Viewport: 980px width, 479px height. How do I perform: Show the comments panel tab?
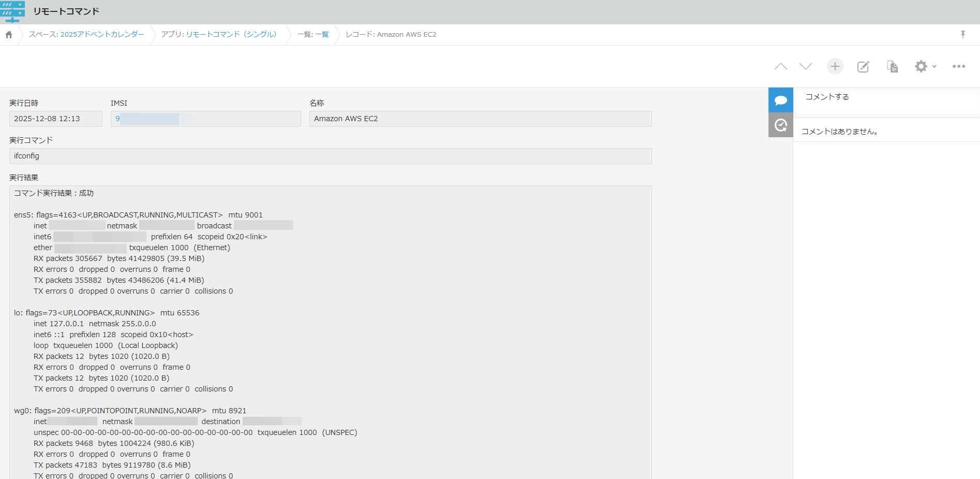coord(781,100)
